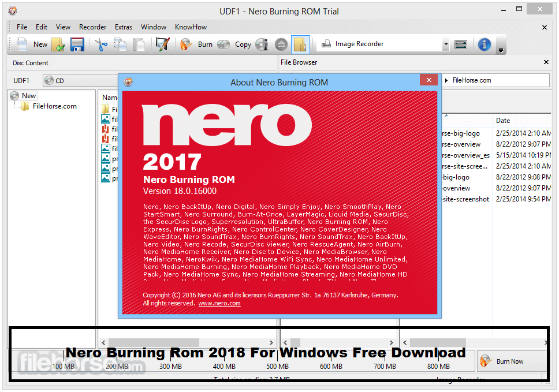Click the FileHorse.com path field
The width and height of the screenshot is (559, 392).
point(495,81)
